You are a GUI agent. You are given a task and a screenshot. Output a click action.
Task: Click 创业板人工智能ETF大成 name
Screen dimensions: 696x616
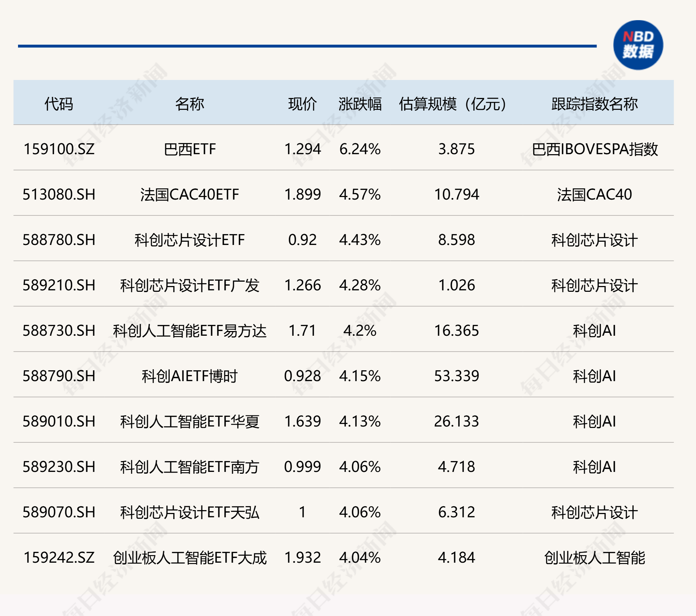(189, 558)
